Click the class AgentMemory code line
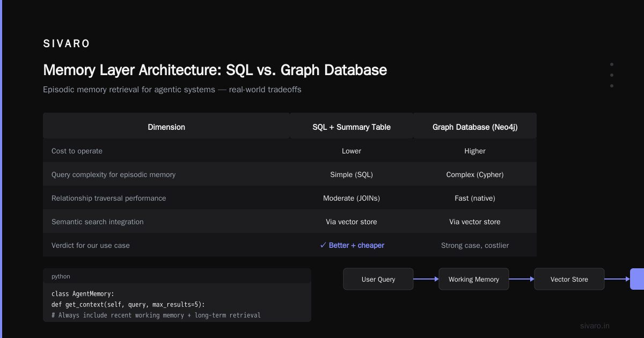 [x=83, y=293]
